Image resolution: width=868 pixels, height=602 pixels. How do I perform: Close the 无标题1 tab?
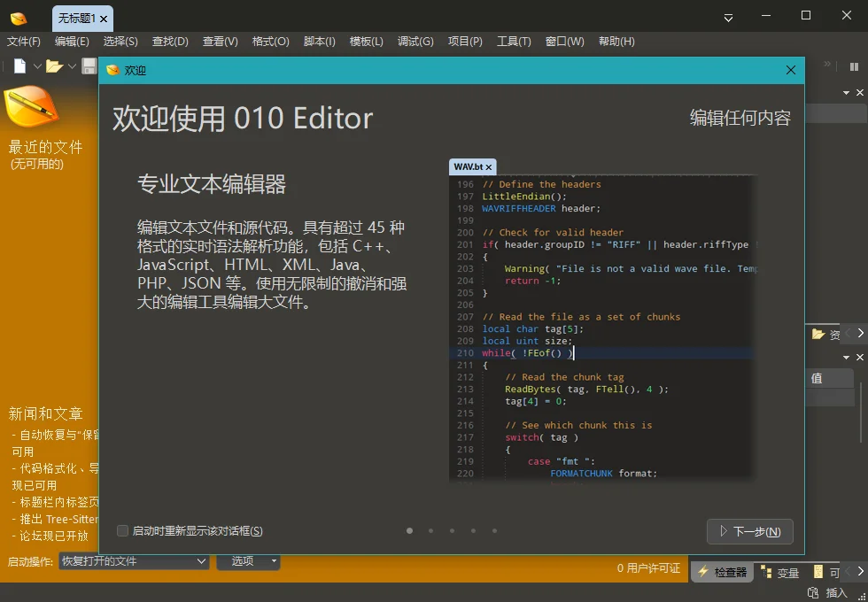[x=104, y=19]
